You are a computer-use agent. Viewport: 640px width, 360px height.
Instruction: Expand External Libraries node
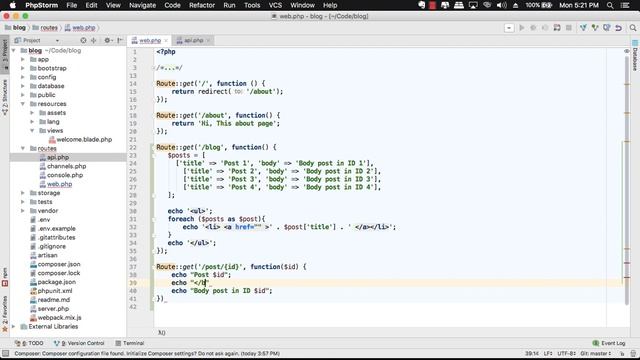tap(14, 327)
